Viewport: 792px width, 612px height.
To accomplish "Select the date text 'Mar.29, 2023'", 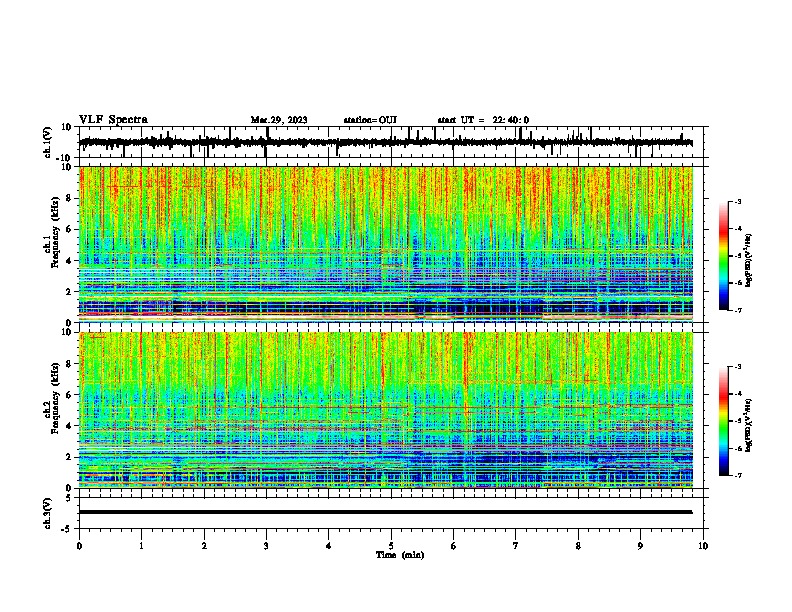I will click(279, 120).
